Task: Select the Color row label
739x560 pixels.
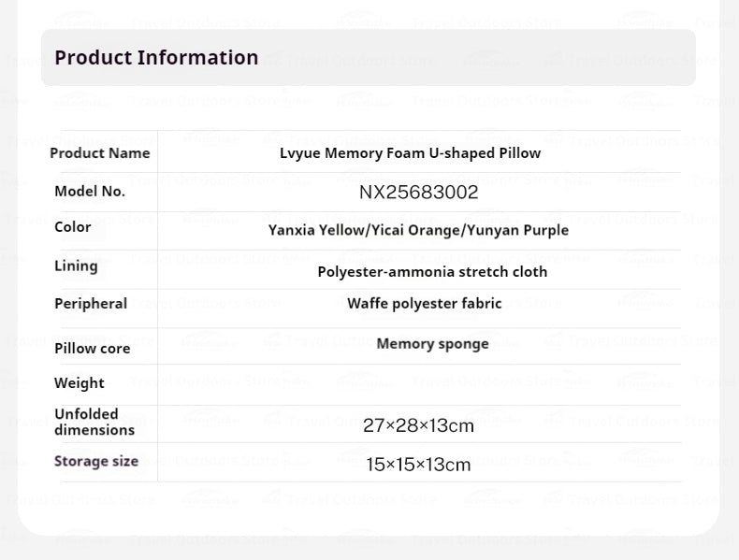Action: point(73,226)
